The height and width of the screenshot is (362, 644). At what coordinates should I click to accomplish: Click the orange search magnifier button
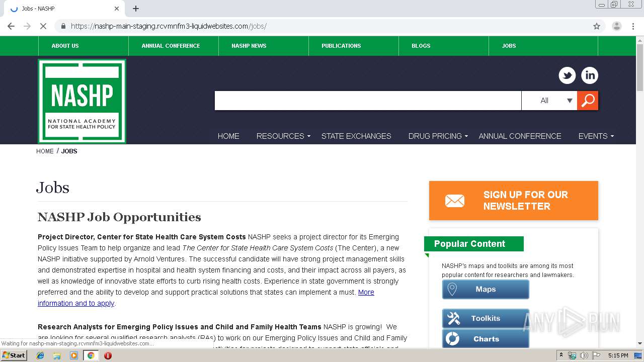pos(588,101)
